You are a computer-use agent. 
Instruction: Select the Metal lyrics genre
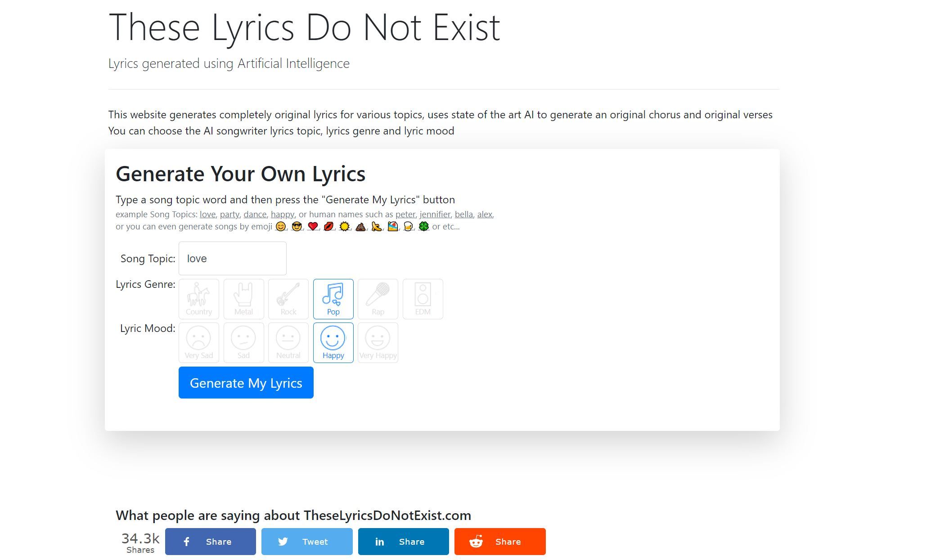point(243,299)
